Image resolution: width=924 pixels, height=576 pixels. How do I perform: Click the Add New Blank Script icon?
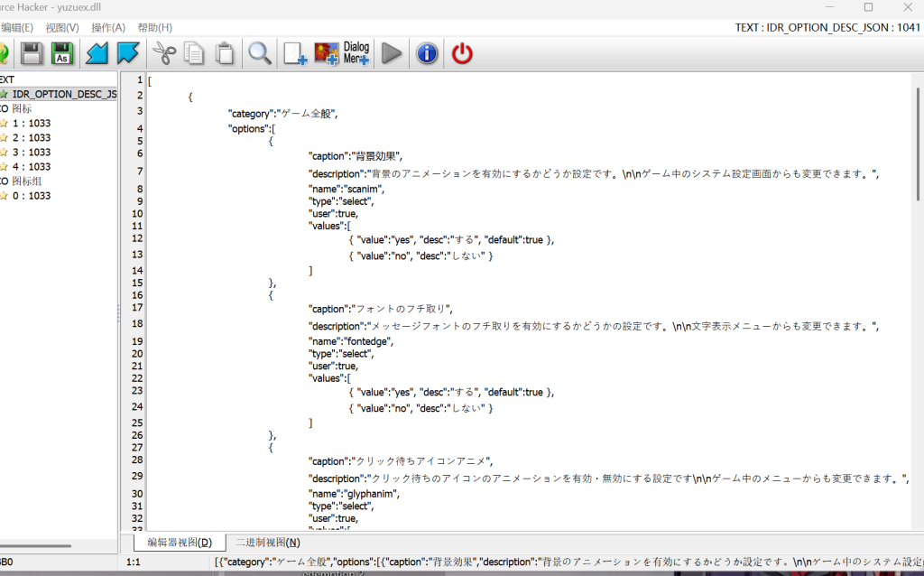[x=295, y=54]
